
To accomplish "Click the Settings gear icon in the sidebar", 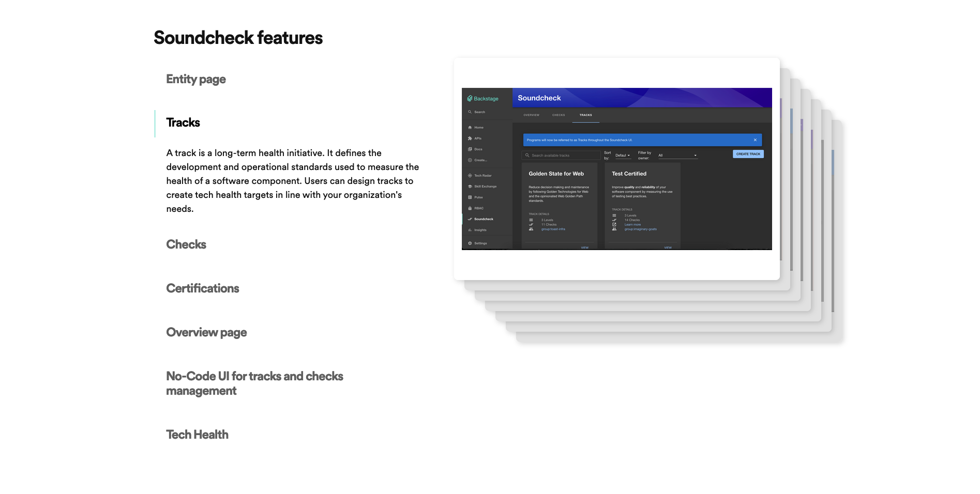I will point(470,243).
